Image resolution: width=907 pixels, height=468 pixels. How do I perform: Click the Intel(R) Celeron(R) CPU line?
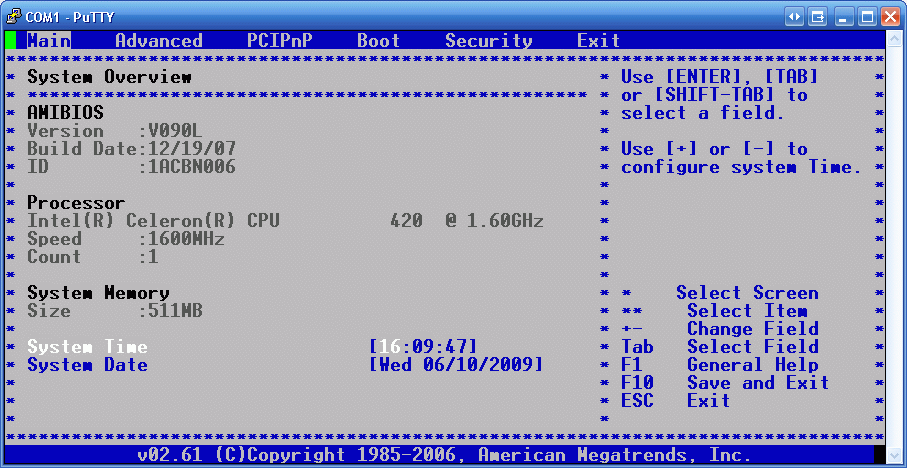pyautogui.click(x=285, y=220)
